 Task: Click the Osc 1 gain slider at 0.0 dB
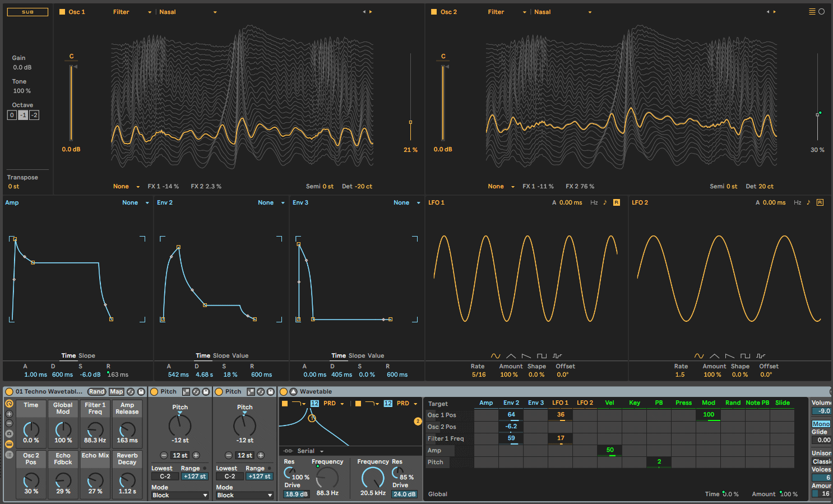(x=72, y=101)
